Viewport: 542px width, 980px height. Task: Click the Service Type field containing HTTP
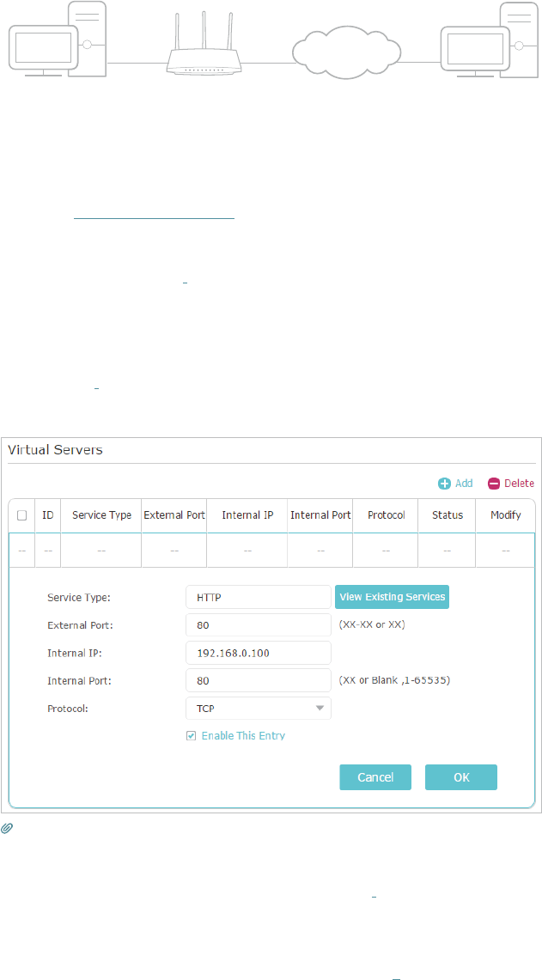click(259, 596)
